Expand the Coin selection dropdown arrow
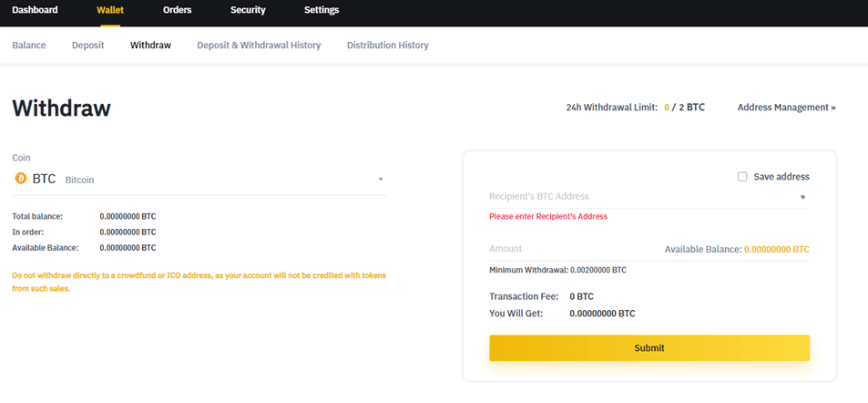Screen dimensions: 868x403 (x=381, y=180)
